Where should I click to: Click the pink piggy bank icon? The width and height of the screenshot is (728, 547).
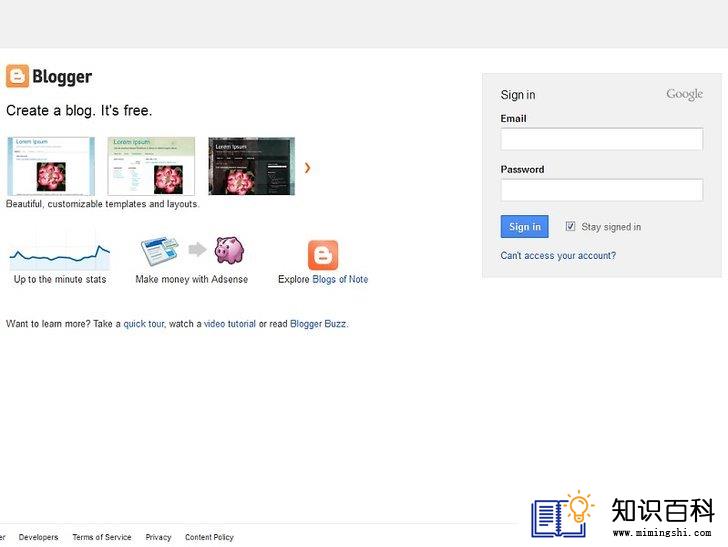[229, 250]
